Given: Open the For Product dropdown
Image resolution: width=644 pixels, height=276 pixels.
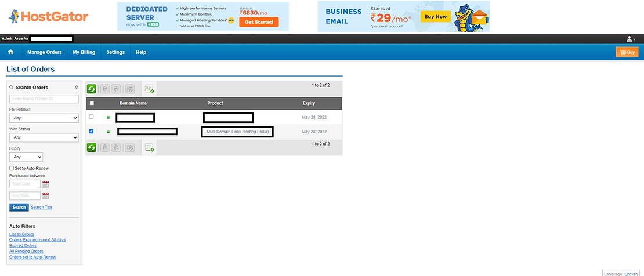Looking at the screenshot, I should click(x=44, y=118).
